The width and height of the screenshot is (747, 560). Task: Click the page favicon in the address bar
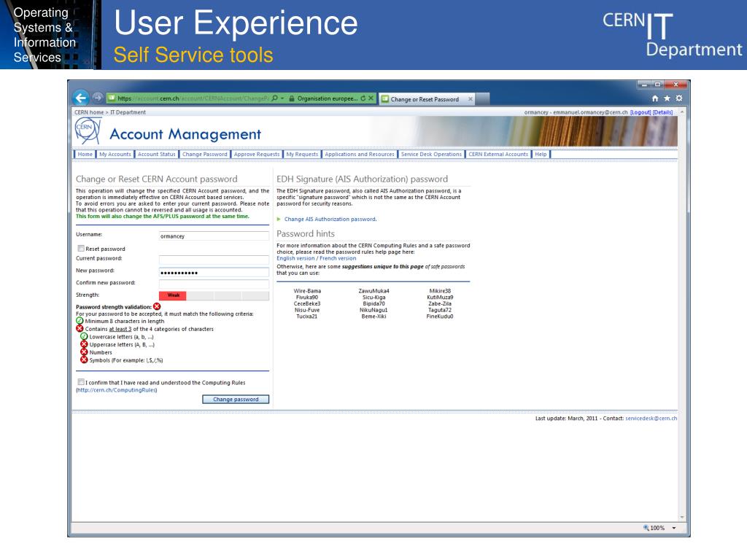(111, 98)
